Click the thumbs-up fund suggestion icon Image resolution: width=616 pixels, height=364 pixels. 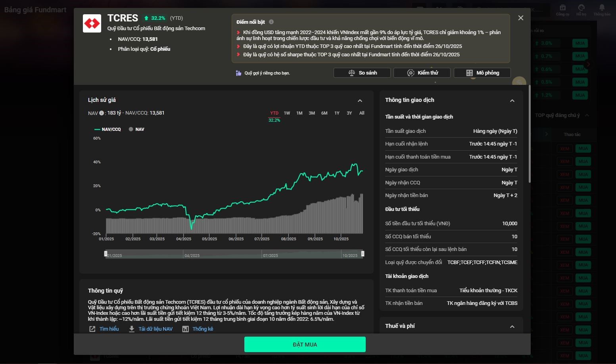238,73
